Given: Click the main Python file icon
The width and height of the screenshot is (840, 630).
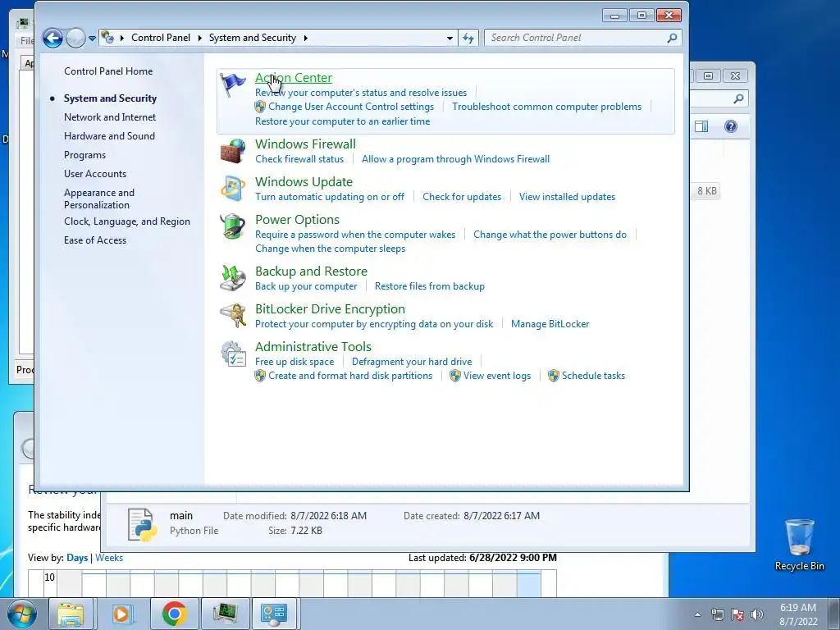Looking at the screenshot, I should point(143,524).
